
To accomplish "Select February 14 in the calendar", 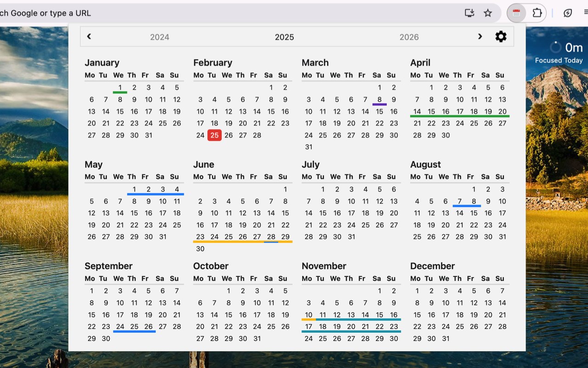I will (257, 111).
